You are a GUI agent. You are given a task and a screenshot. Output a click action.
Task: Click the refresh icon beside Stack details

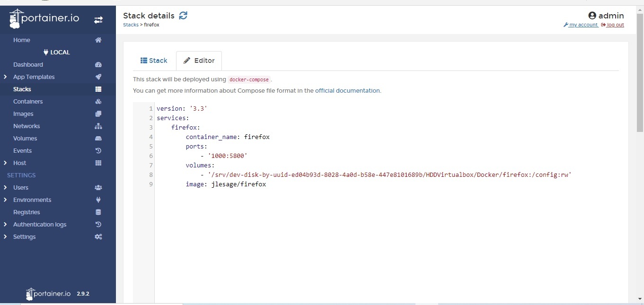click(183, 16)
